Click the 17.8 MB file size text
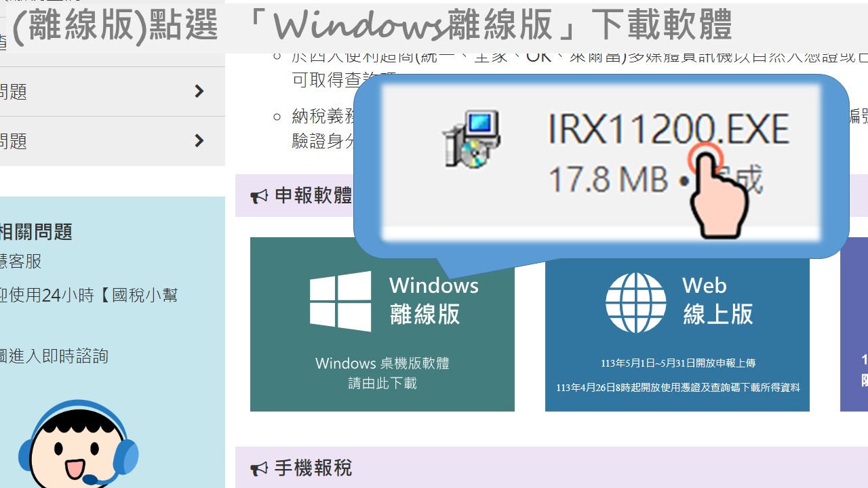The image size is (868, 488). 608,180
